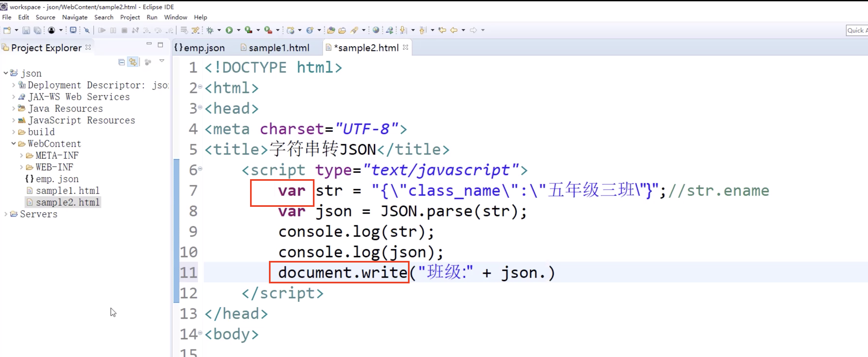Screen dimensions: 868x357
Task: Click the Quick Access search field
Action: (x=857, y=30)
